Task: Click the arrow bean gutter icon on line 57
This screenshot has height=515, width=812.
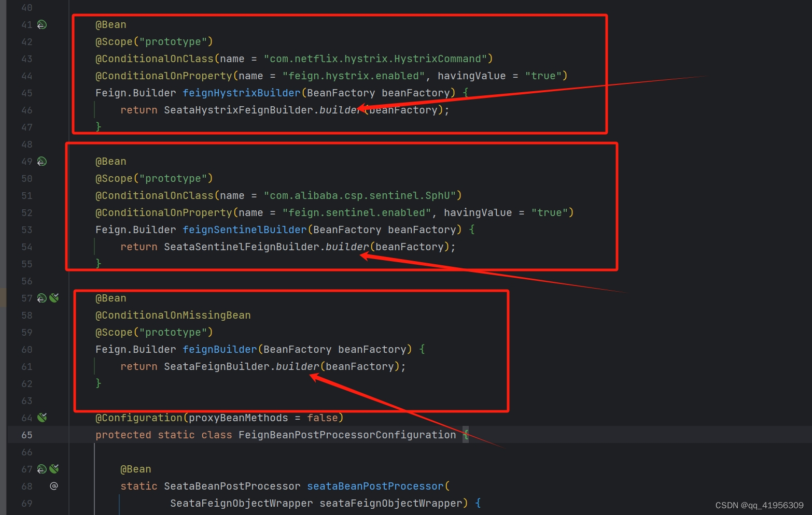Action: pos(42,298)
